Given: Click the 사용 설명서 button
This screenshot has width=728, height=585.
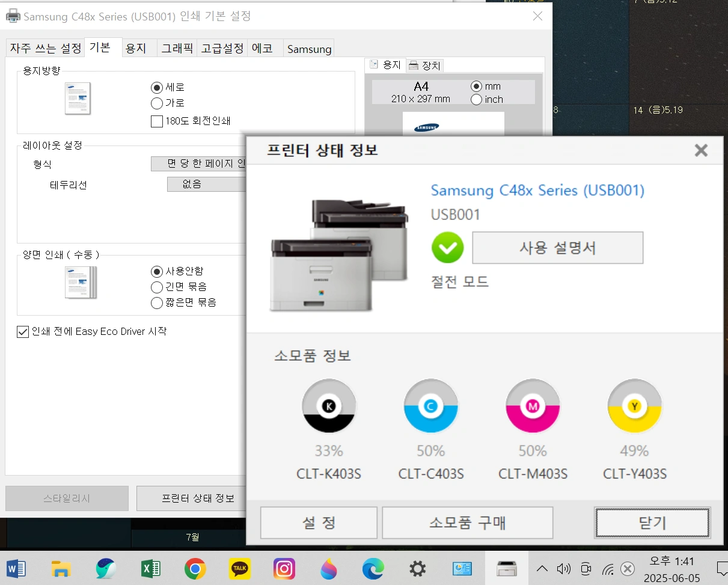Looking at the screenshot, I should [558, 248].
